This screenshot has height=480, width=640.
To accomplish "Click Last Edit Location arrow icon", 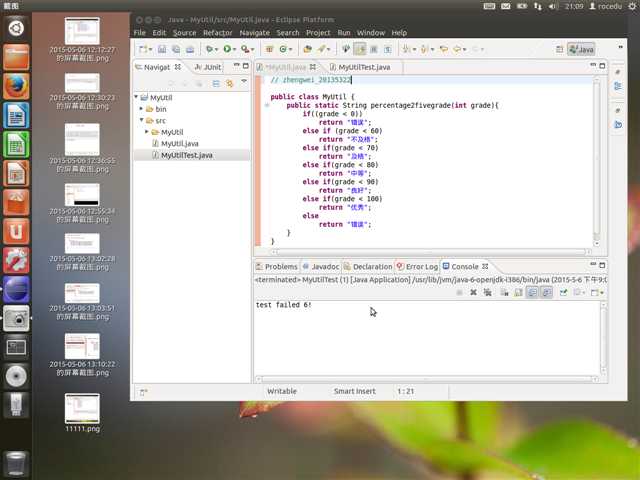I will pyautogui.click(x=444, y=49).
